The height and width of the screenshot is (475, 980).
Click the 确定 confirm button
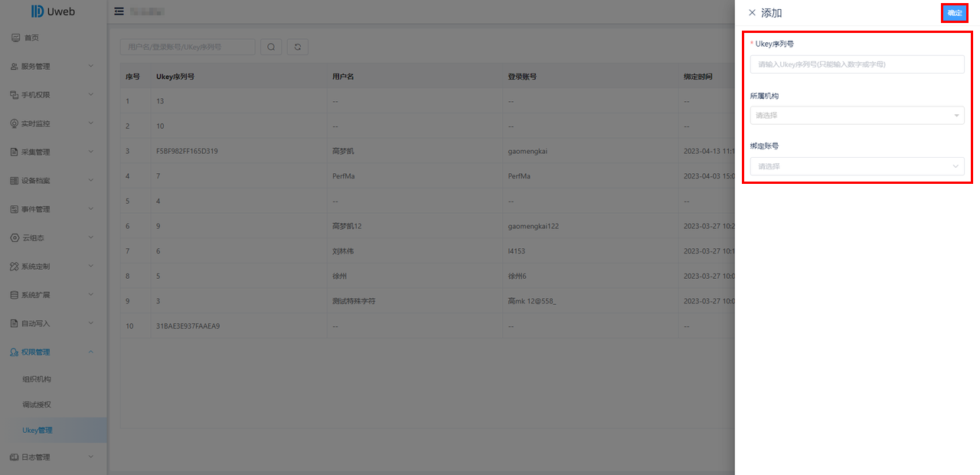click(x=954, y=13)
